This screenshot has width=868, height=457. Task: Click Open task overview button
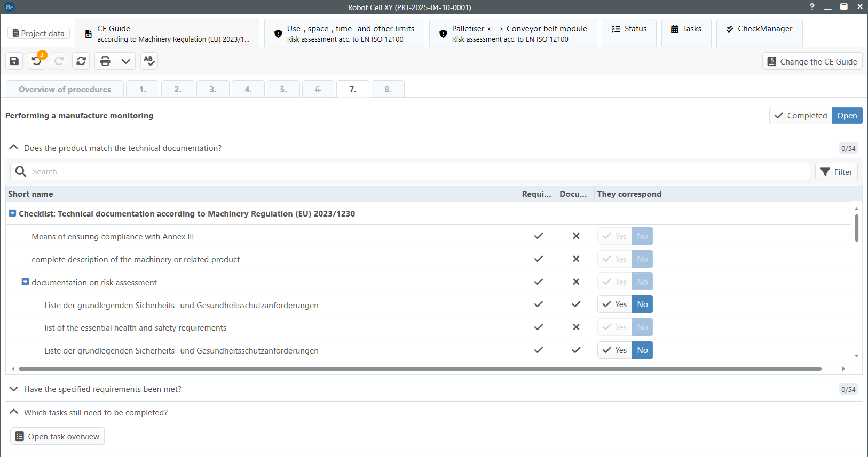tap(57, 436)
